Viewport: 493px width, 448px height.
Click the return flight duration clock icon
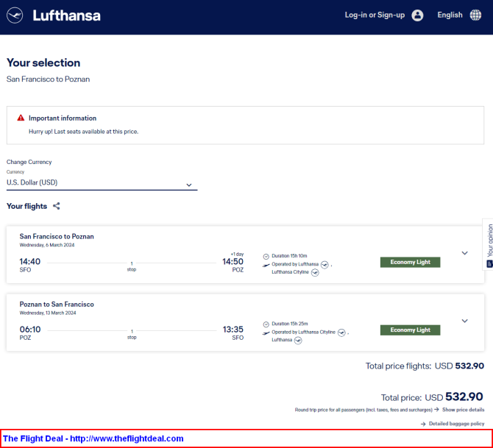click(x=266, y=324)
